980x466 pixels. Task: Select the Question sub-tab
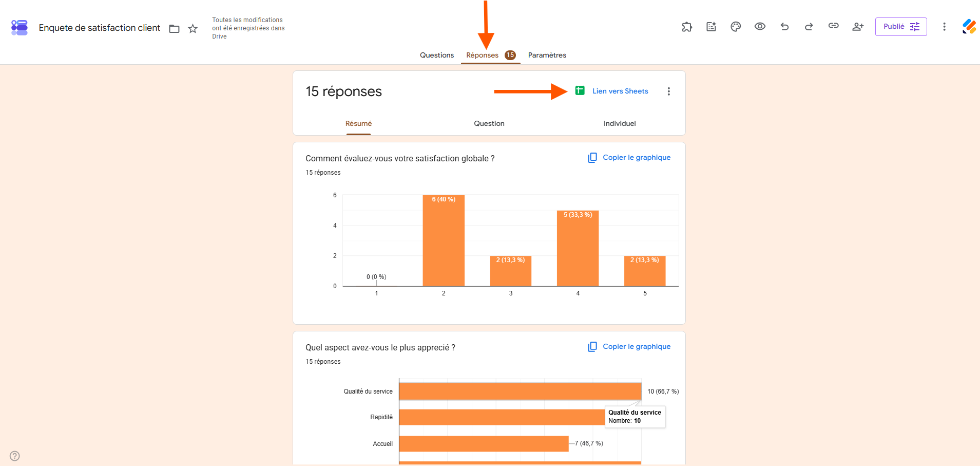489,123
